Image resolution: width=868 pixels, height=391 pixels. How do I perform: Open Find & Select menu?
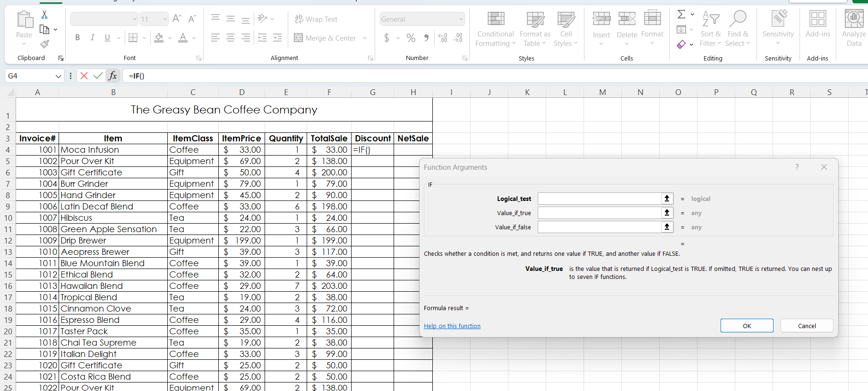(x=738, y=28)
